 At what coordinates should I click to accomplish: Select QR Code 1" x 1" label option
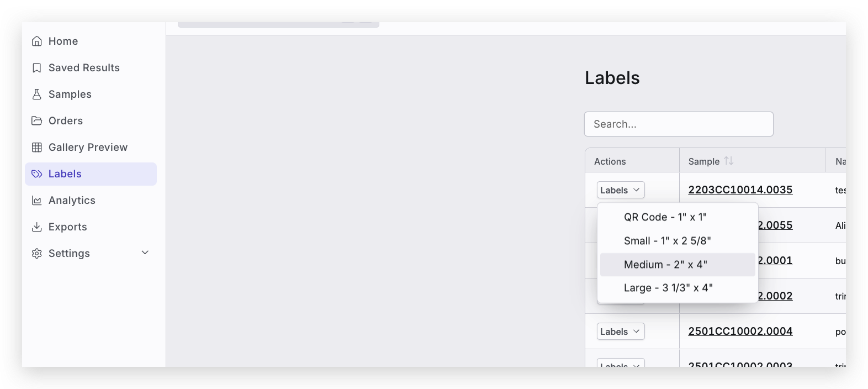click(665, 217)
